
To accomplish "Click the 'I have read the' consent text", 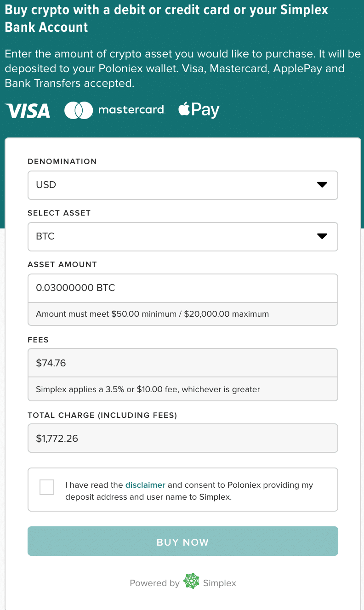I will coord(189,490).
